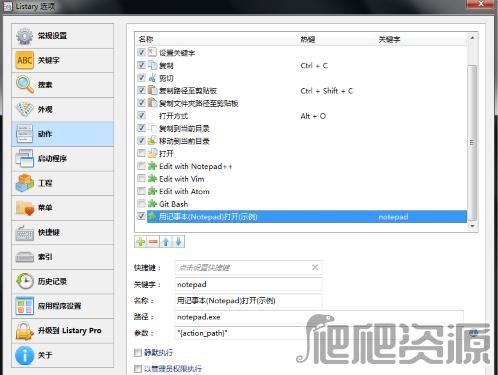Uncheck the 复制 Ctrl+C action checkbox
Image resolution: width=498 pixels, height=375 pixels.
(141, 65)
